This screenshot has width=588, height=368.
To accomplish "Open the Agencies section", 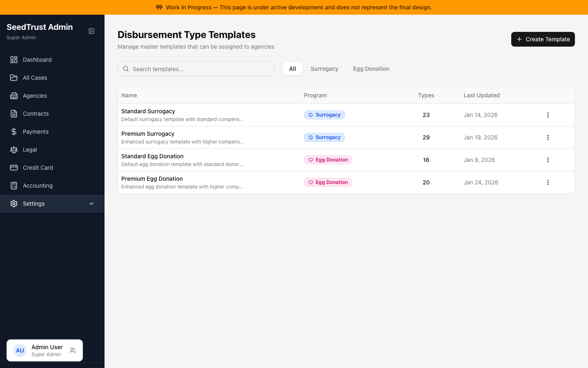I will 52,96.
